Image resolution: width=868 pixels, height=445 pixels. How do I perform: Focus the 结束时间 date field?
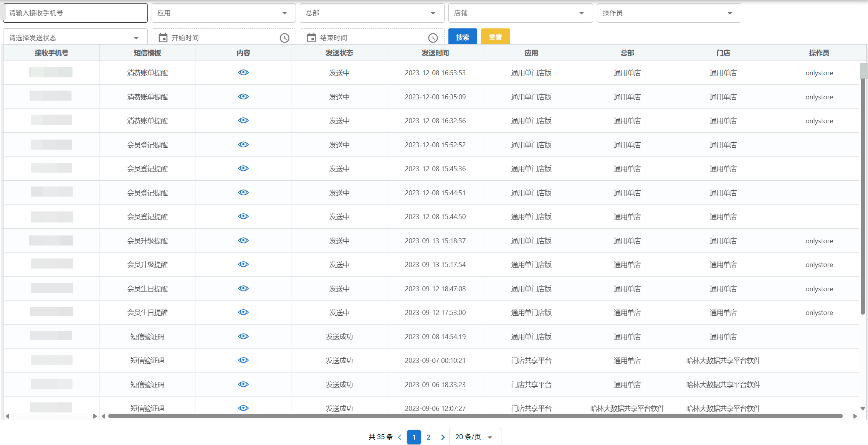372,38
